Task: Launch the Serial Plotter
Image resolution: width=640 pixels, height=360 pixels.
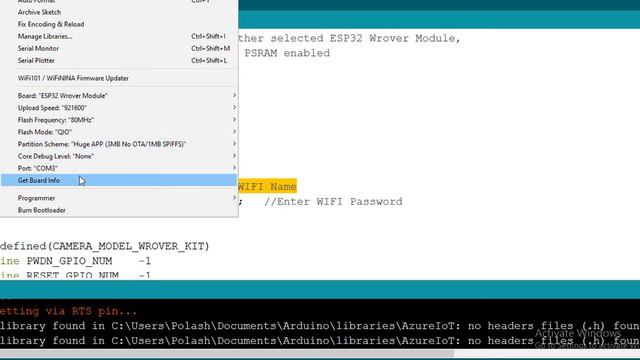Action: tap(119, 60)
